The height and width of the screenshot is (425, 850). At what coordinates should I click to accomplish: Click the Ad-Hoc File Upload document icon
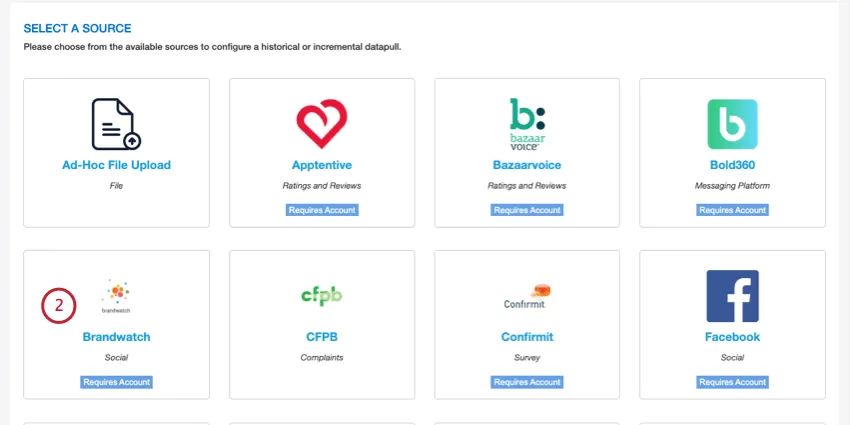tap(116, 124)
